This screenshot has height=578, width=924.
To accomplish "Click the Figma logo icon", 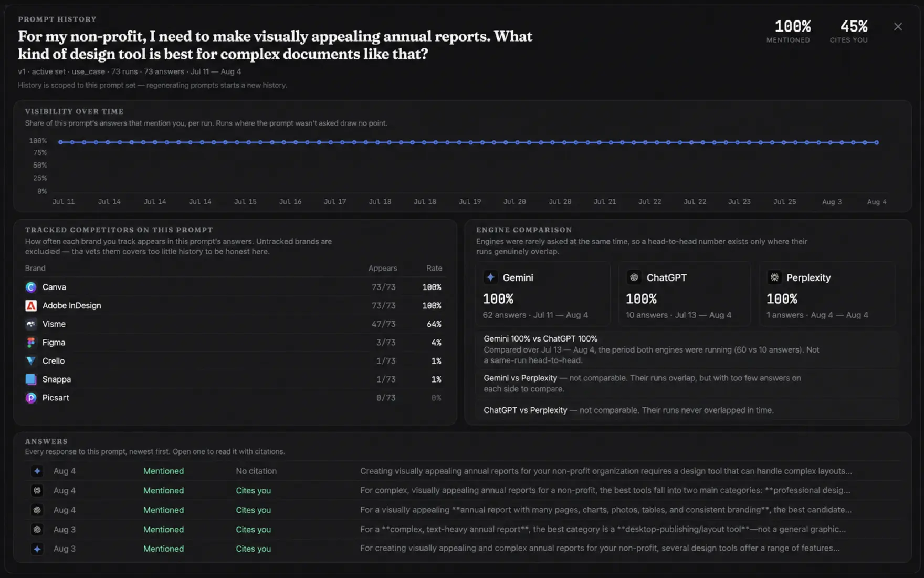I will 31,342.
